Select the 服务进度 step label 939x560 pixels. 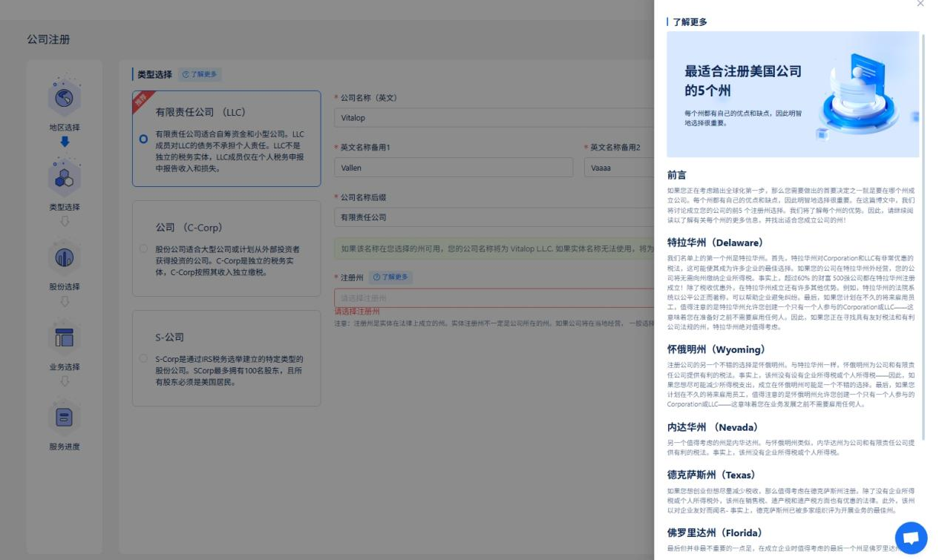[x=64, y=447]
